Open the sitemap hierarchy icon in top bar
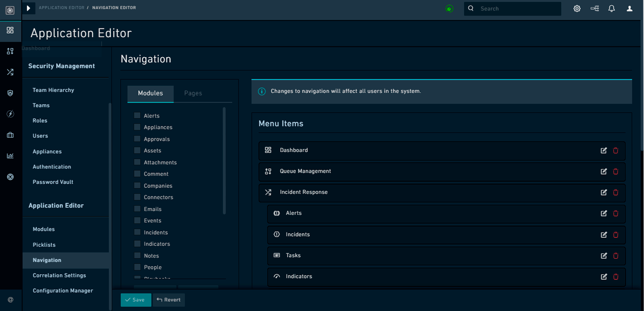This screenshot has width=644, height=311. tap(594, 8)
